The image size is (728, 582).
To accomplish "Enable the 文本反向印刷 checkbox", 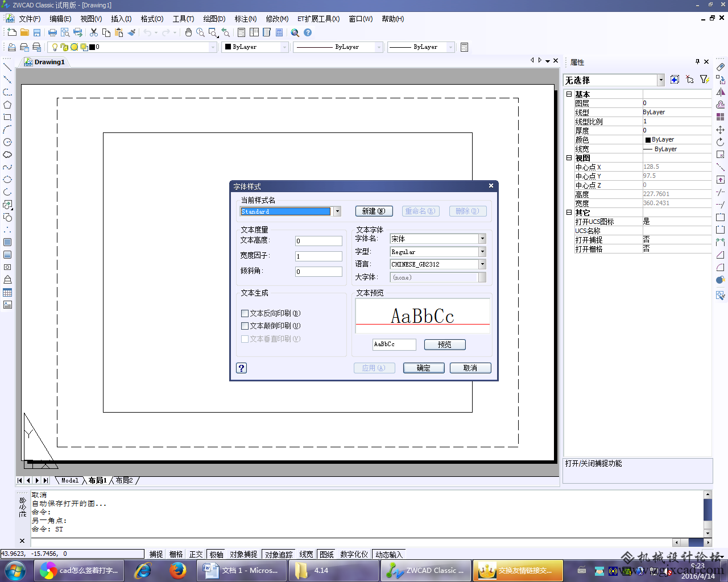I will click(x=245, y=313).
